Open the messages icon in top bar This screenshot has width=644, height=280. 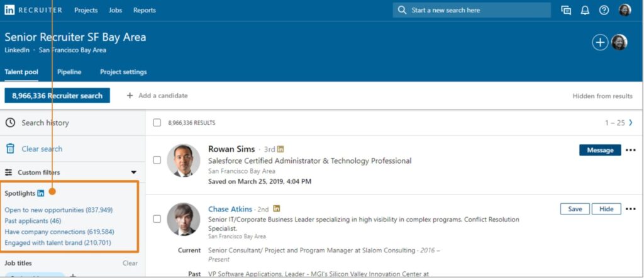[566, 10]
